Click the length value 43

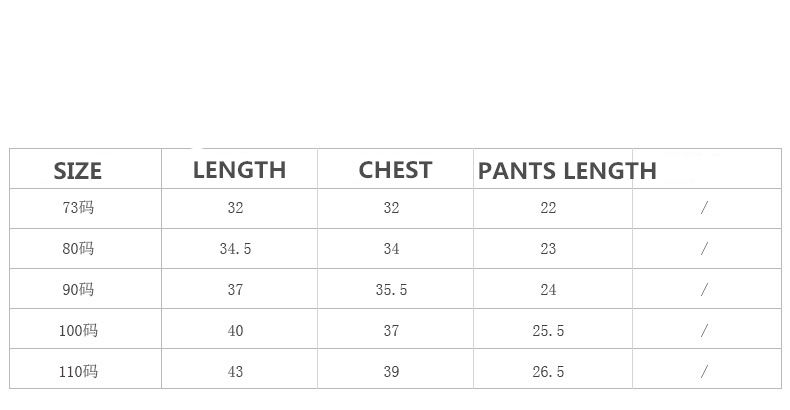(x=235, y=372)
